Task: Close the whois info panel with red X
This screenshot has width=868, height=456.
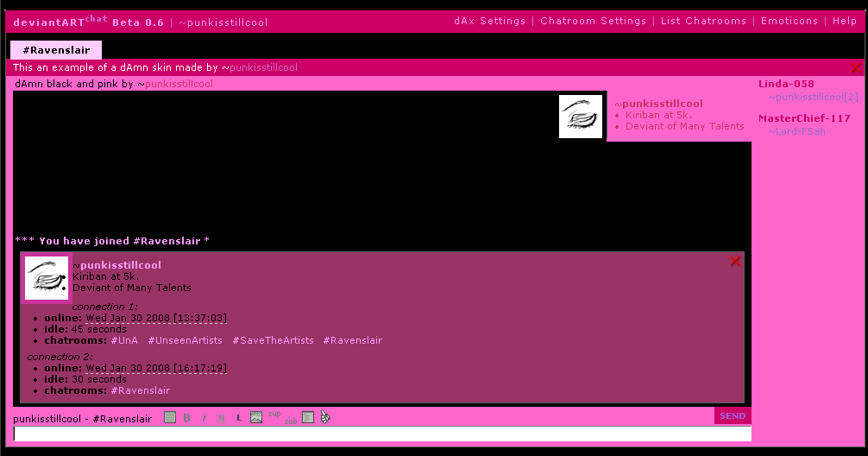Action: pos(735,262)
